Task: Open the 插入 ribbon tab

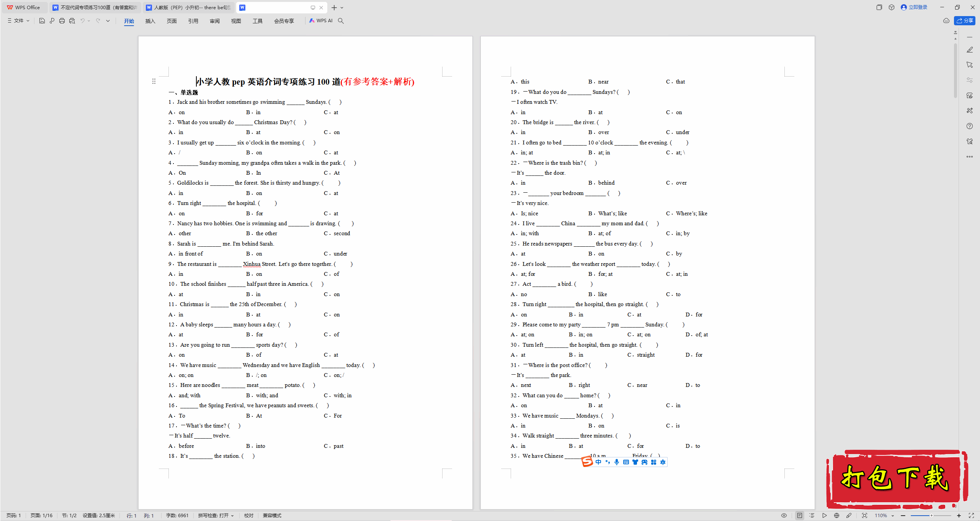Action: pos(150,21)
